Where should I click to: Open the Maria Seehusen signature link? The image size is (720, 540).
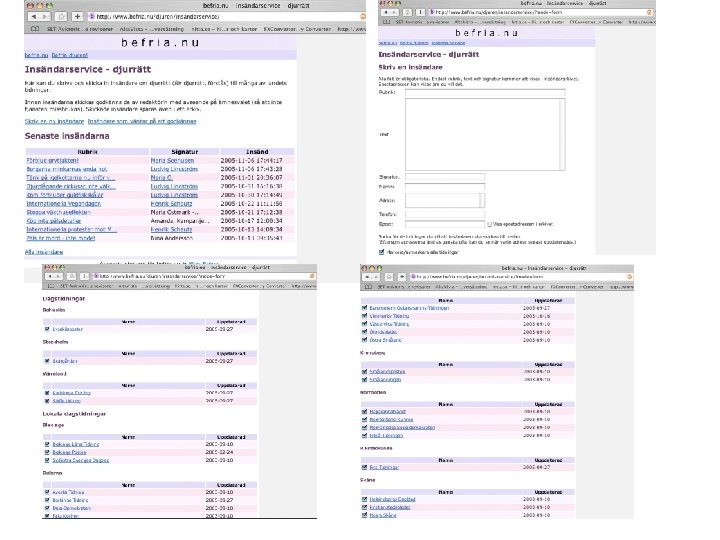pos(172,161)
